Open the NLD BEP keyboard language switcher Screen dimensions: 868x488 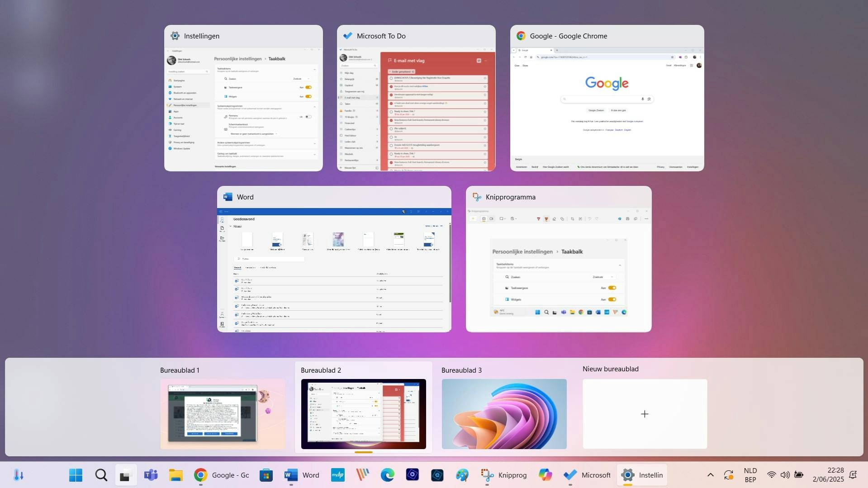[750, 475]
